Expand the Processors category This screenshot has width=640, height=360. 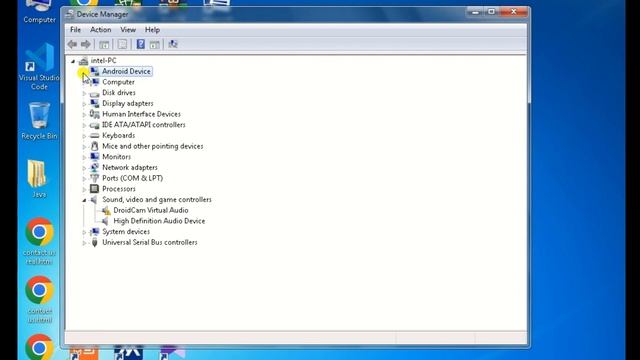84,189
